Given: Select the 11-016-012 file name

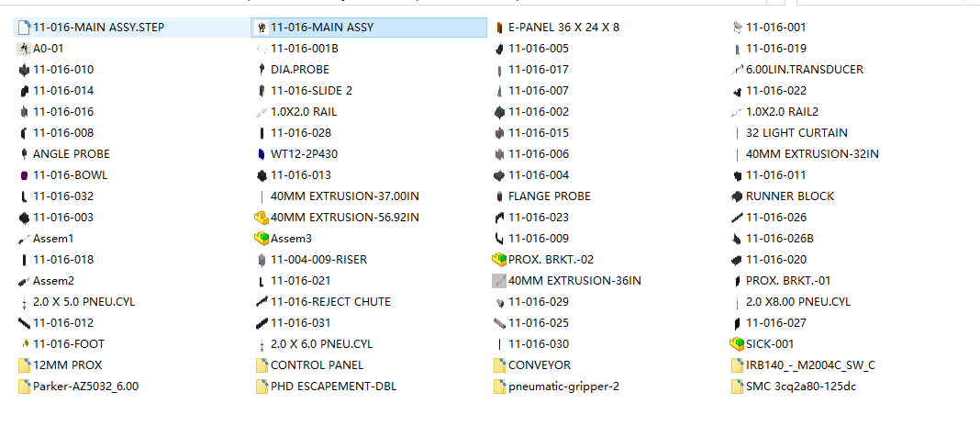Looking at the screenshot, I should (x=63, y=322).
